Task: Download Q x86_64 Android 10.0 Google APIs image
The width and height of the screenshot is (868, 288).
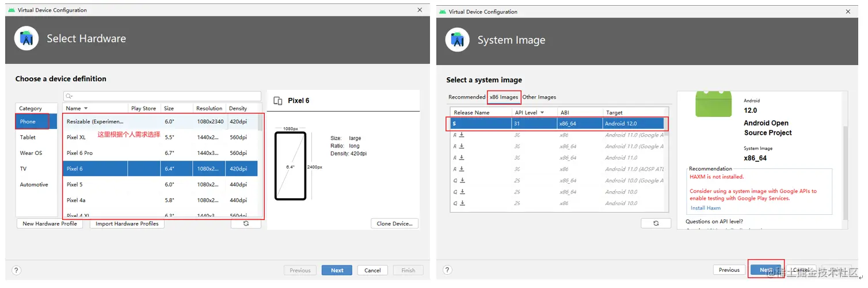Action: [462, 180]
